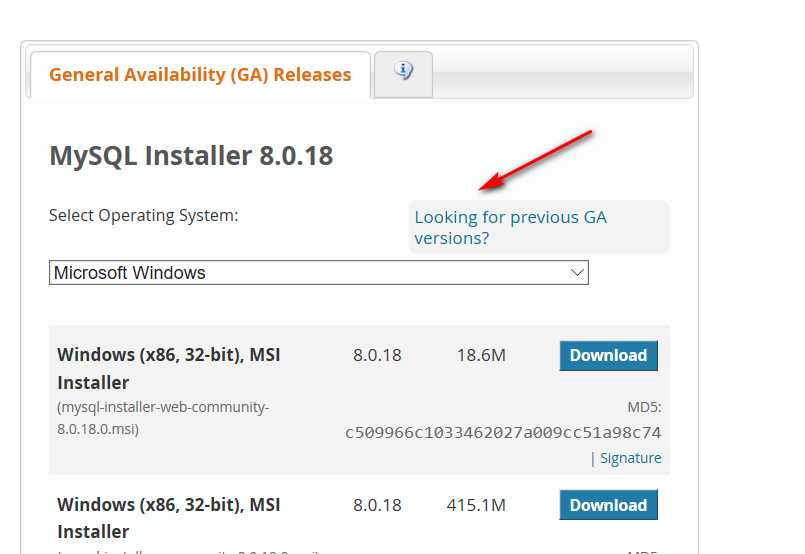Click the 'Select Operating System:' label
Viewport: 805px width, 554px height.
click(x=144, y=216)
